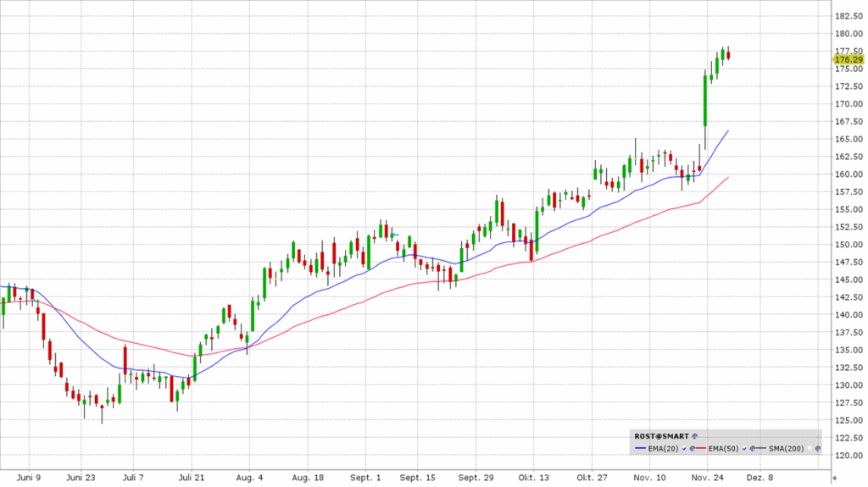Disable the EMA(50) indicator checkbox

[x=744, y=449]
